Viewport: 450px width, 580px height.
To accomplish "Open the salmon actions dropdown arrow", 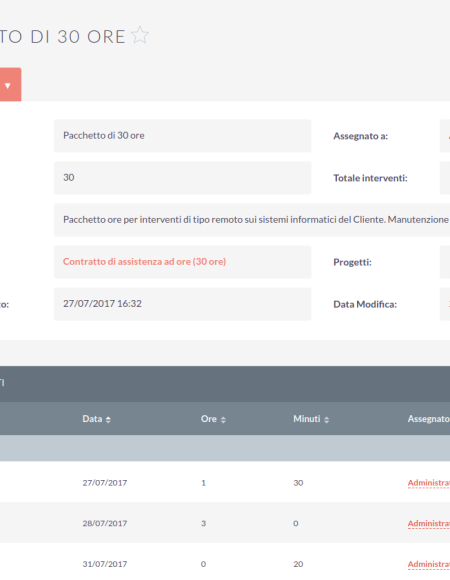I will tap(8, 85).
